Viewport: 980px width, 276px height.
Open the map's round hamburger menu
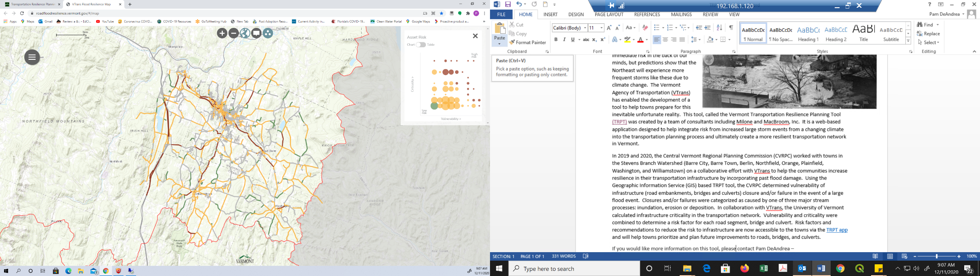click(x=32, y=57)
